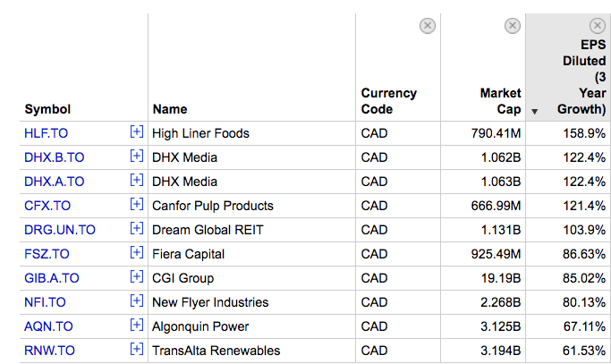Click the plus icon beside AQN.TO

point(136,326)
